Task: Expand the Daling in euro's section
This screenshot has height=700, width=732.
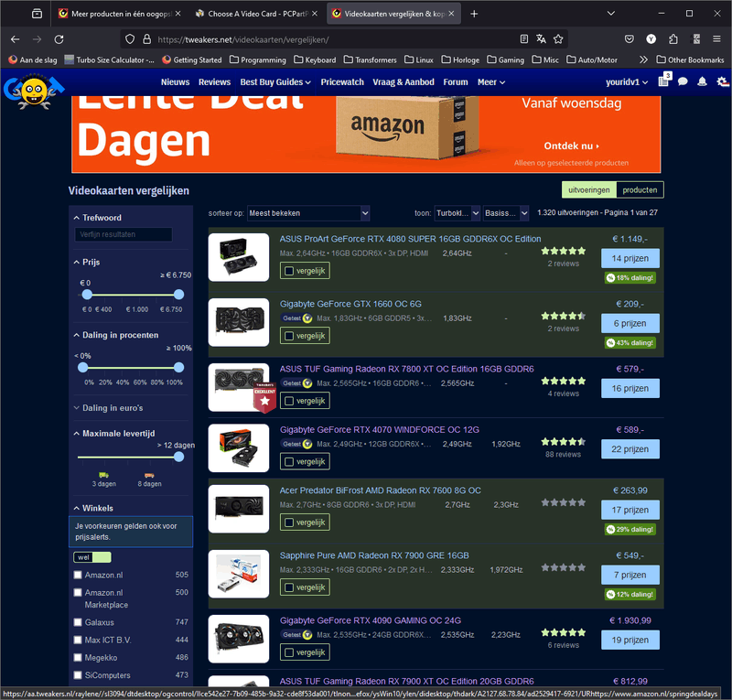Action: 108,408
